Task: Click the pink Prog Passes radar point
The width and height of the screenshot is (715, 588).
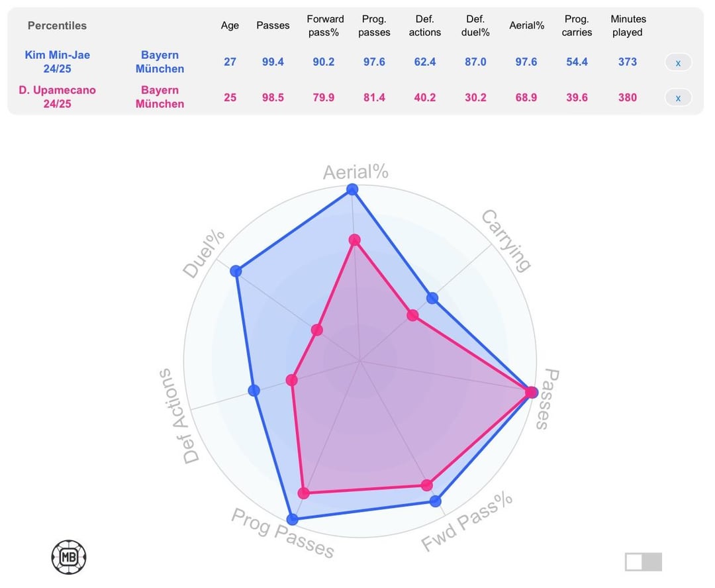Action: [304, 493]
